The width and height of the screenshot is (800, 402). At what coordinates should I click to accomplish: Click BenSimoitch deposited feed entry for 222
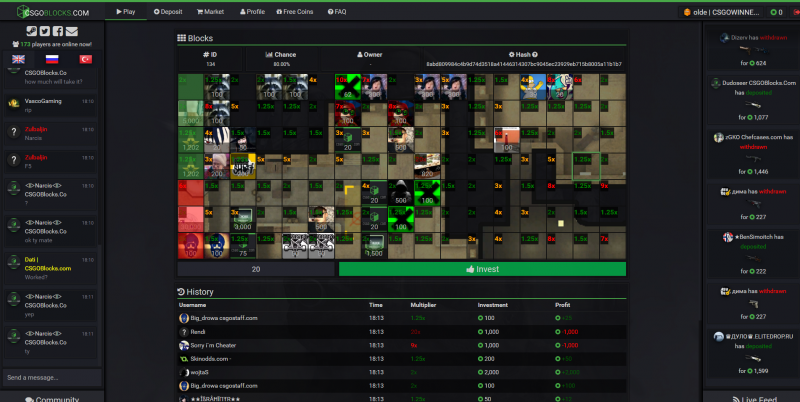pos(753,254)
